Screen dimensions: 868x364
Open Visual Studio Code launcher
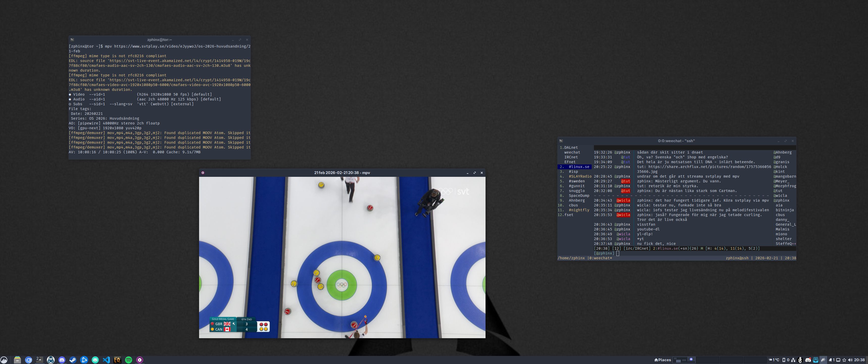[106, 360]
